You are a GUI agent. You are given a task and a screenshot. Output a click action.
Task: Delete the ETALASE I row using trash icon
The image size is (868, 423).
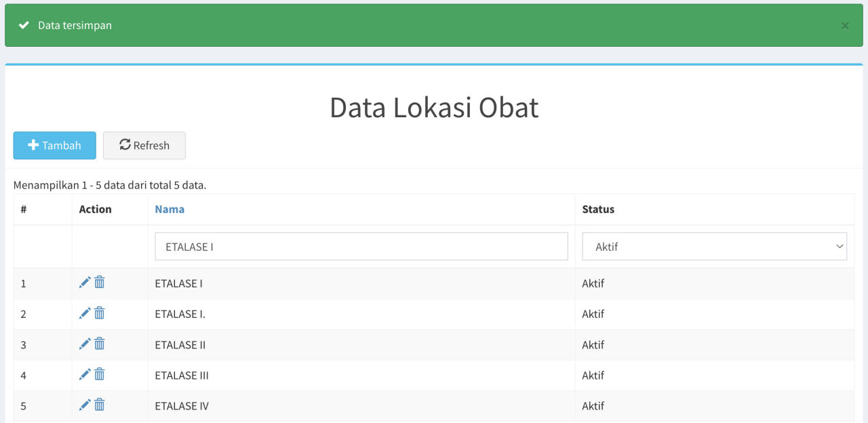100,283
